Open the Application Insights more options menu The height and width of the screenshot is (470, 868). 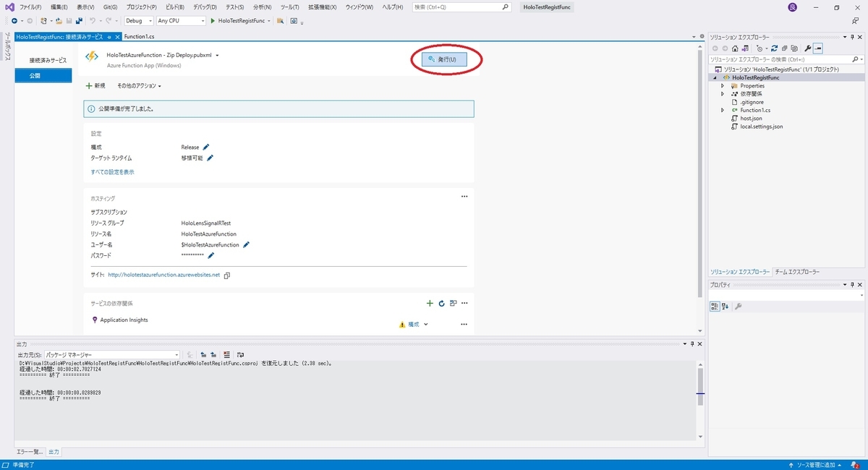coord(464,324)
